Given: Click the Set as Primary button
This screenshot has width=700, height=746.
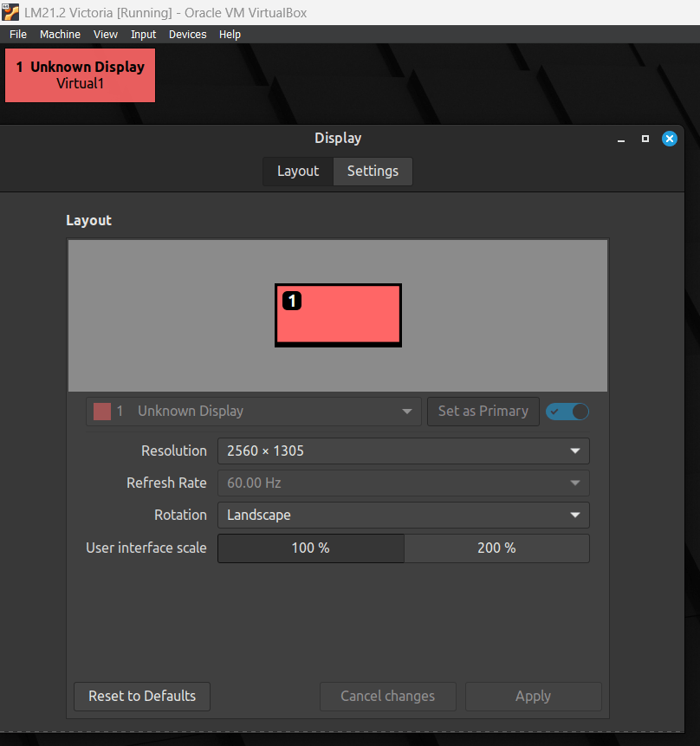Looking at the screenshot, I should [483, 412].
